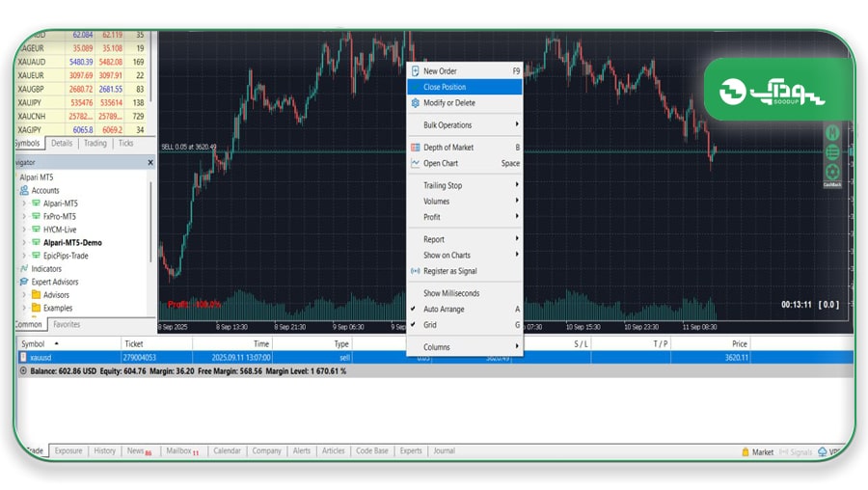This screenshot has height=490, width=868.
Task: Click the green list button on chart
Action: tap(832, 152)
